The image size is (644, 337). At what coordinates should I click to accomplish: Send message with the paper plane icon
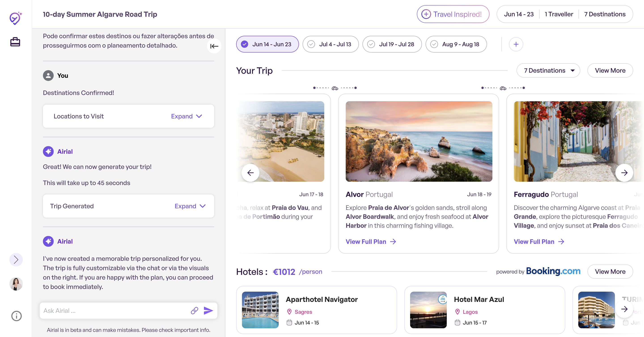click(x=208, y=311)
